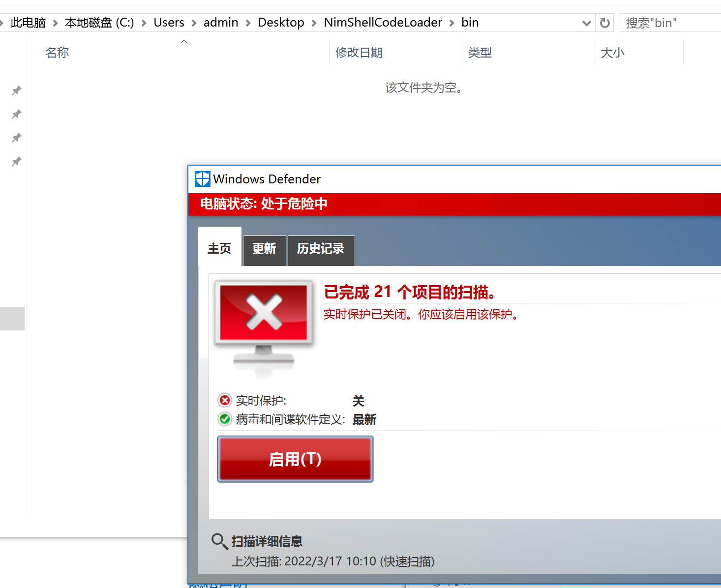Click the bin breadcrumb segment
721x588 pixels.
pyautogui.click(x=470, y=23)
